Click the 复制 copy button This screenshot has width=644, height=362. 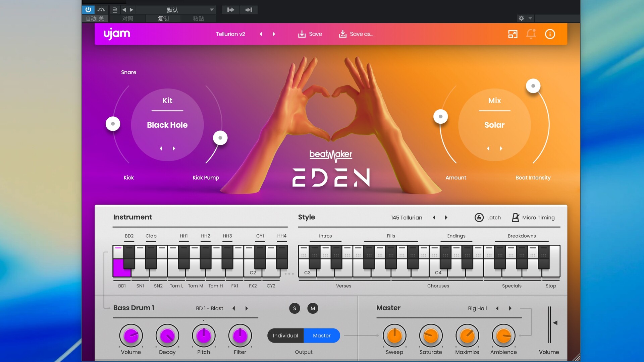pos(163,18)
